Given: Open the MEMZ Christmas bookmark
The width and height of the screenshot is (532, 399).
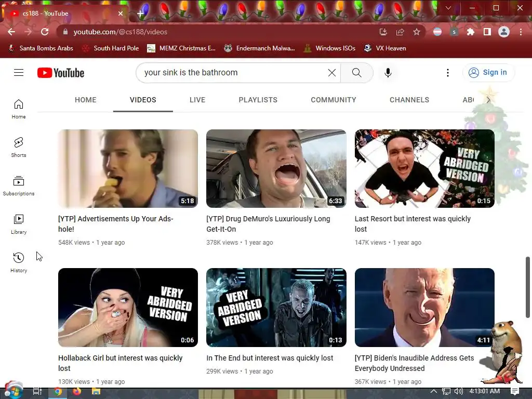Looking at the screenshot, I should (x=181, y=48).
